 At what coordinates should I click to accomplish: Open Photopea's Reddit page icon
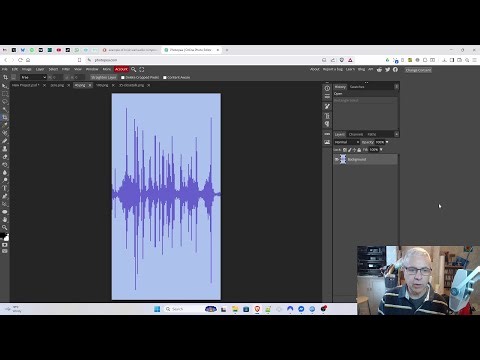(379, 69)
